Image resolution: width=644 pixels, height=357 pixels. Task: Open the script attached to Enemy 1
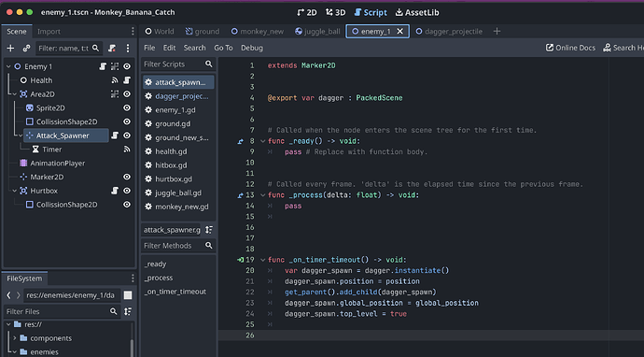(103, 66)
